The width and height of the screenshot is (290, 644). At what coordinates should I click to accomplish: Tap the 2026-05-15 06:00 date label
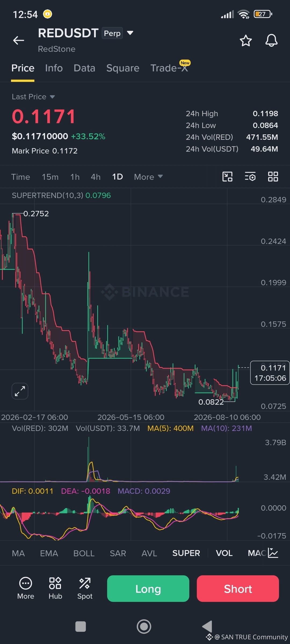pos(131,417)
